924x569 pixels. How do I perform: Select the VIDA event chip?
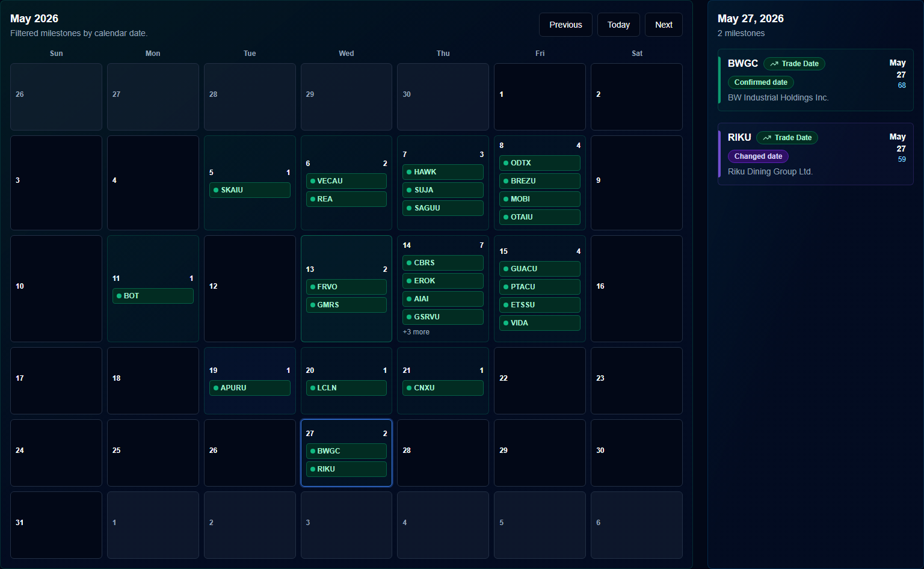(x=540, y=323)
